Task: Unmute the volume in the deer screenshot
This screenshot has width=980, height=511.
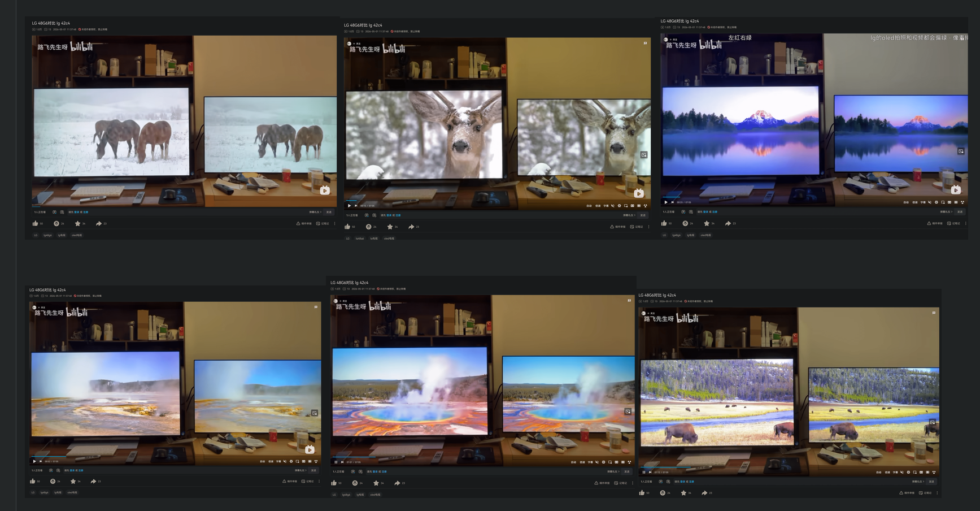Action: (613, 206)
